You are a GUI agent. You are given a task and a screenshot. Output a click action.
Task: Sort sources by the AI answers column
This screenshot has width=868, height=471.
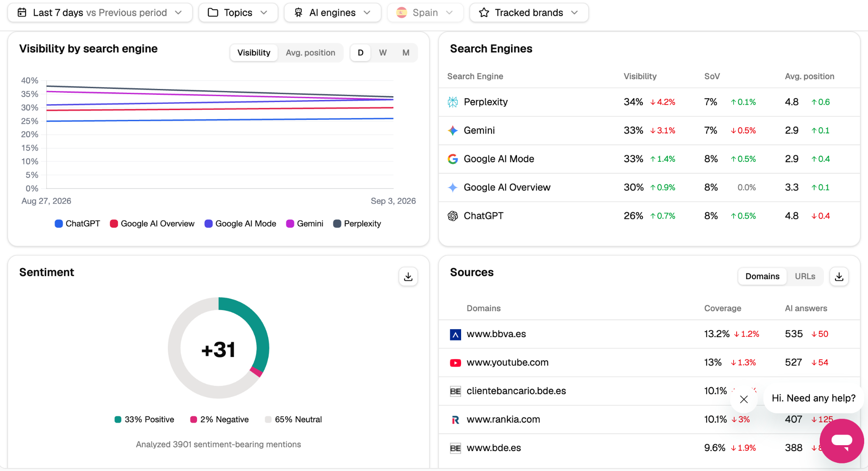[x=806, y=308]
